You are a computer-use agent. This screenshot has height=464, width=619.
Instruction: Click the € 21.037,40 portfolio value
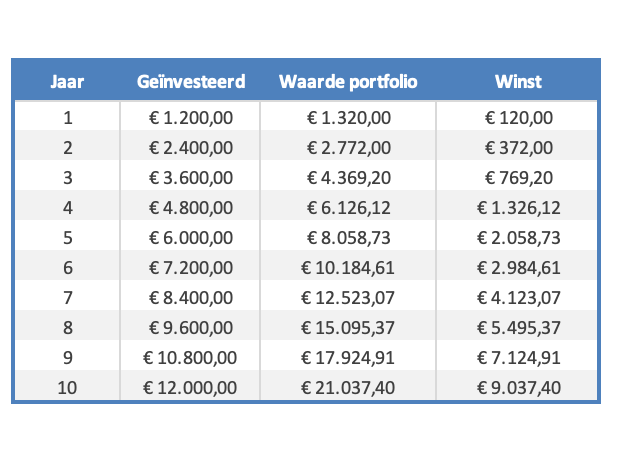coord(348,388)
